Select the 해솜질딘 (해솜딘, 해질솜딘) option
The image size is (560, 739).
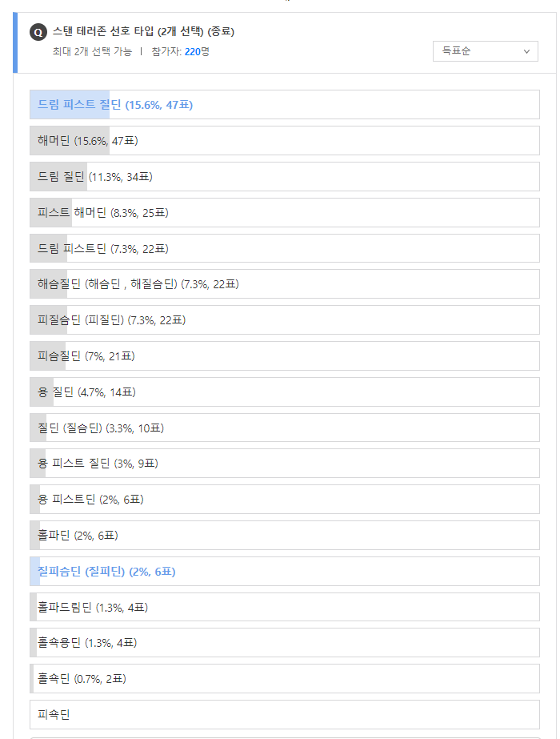click(285, 283)
